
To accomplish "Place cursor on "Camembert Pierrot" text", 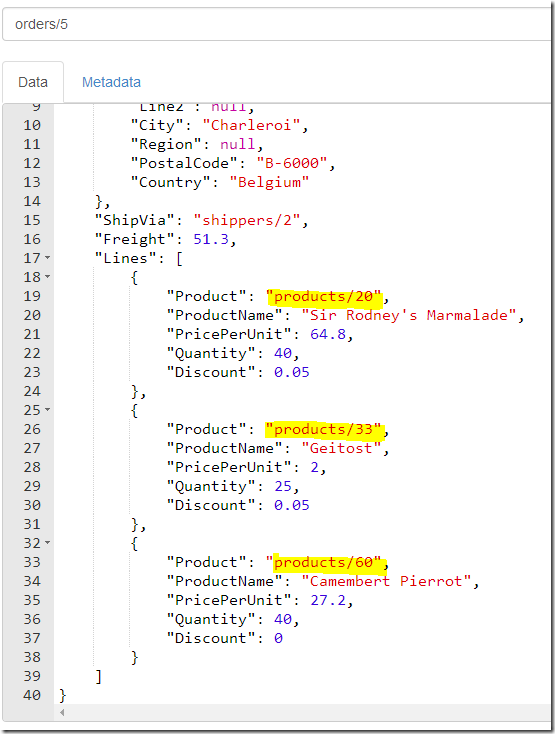I will [386, 581].
